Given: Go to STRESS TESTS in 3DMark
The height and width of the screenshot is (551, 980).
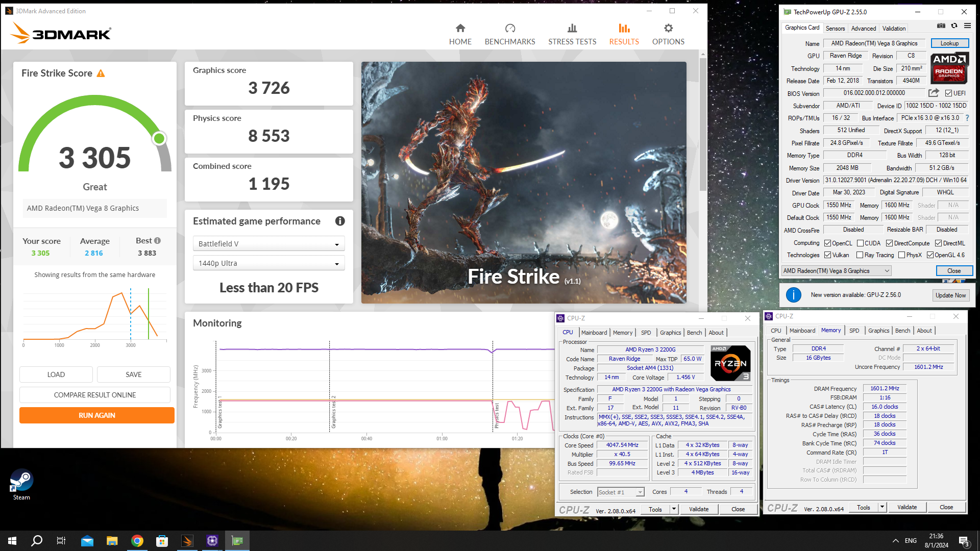Looking at the screenshot, I should pyautogui.click(x=572, y=34).
